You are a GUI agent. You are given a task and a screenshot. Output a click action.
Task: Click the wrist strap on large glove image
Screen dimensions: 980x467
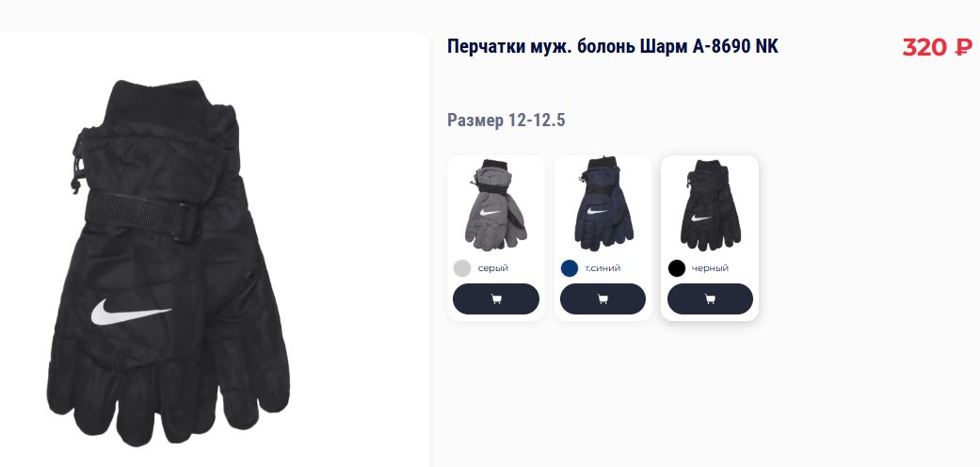pyautogui.click(x=142, y=217)
